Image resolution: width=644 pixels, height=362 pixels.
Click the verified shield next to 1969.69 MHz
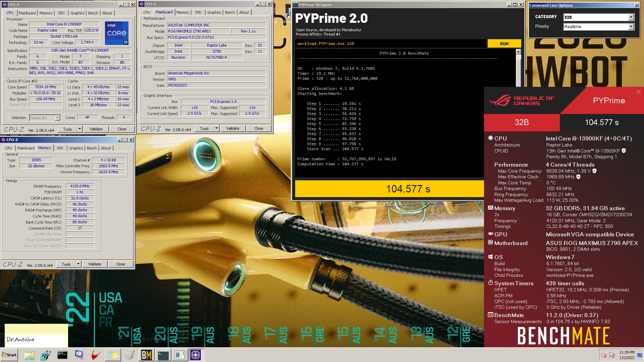tap(578, 177)
